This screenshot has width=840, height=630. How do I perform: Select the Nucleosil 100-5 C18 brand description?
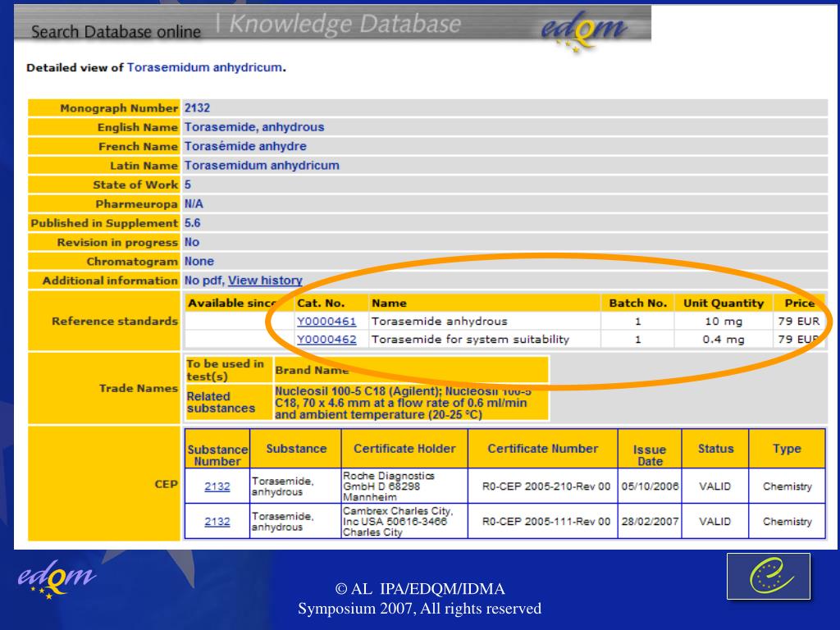pos(403,403)
